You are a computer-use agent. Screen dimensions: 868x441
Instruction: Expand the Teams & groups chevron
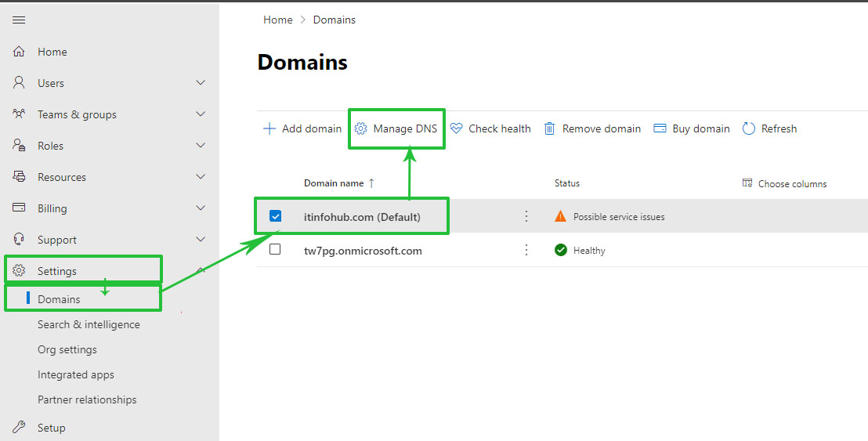(201, 114)
